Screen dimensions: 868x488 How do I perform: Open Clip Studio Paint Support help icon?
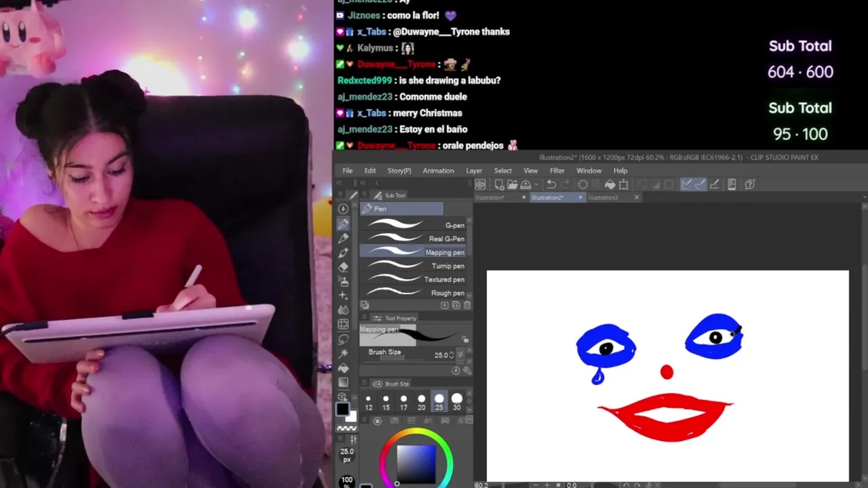pyautogui.click(x=750, y=184)
